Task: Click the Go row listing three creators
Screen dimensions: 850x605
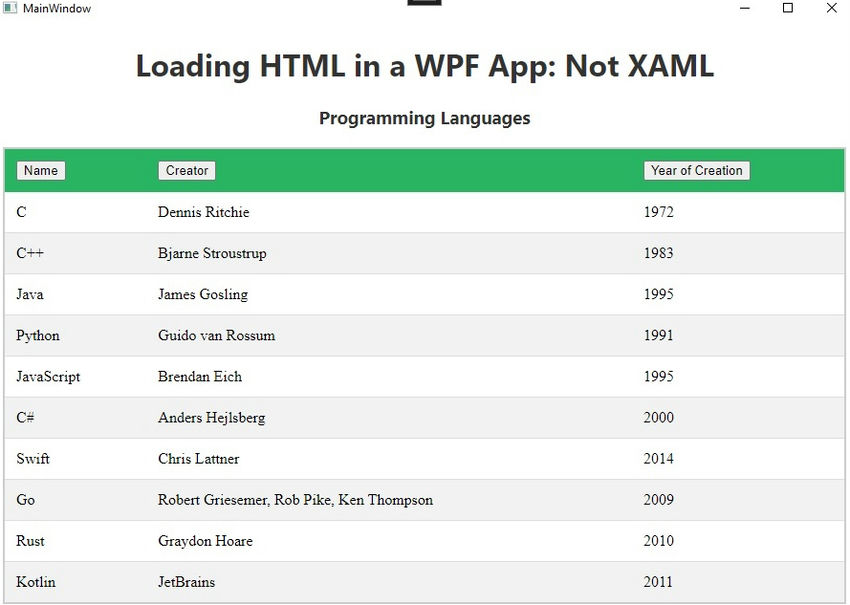Action: [294, 500]
